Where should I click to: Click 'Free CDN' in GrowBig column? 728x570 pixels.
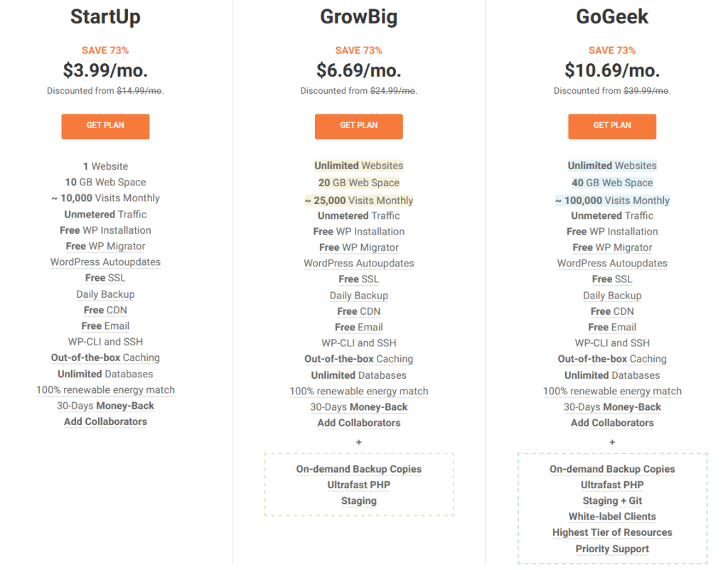pos(359,311)
